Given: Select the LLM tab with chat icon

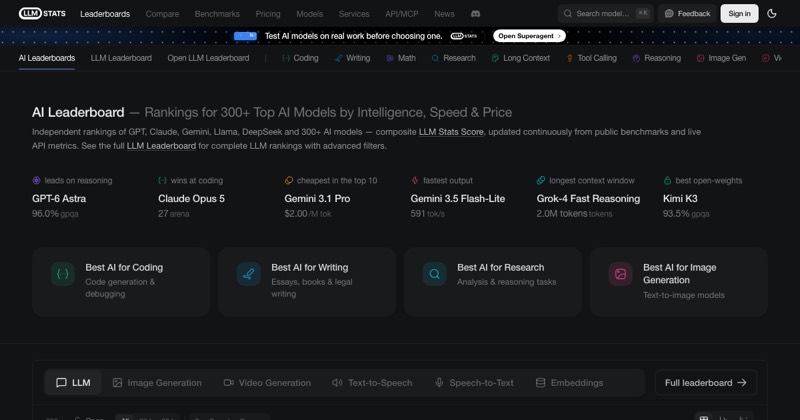Looking at the screenshot, I should pos(73,383).
